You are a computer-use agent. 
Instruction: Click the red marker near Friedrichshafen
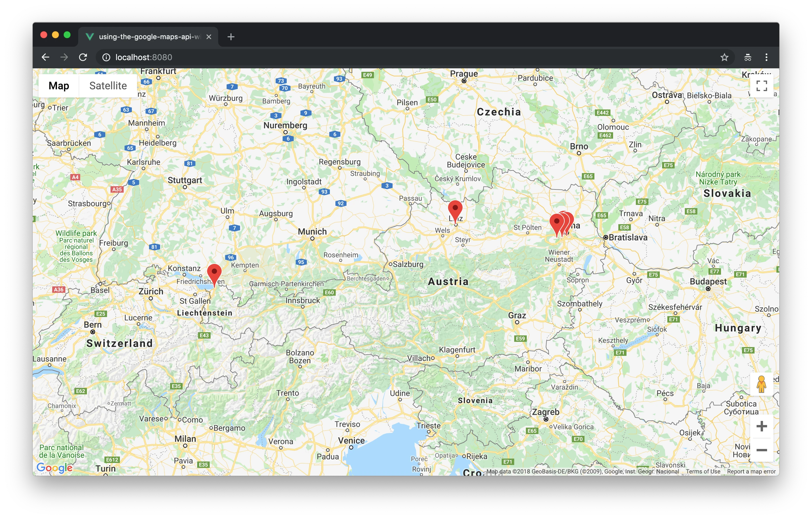[214, 273]
